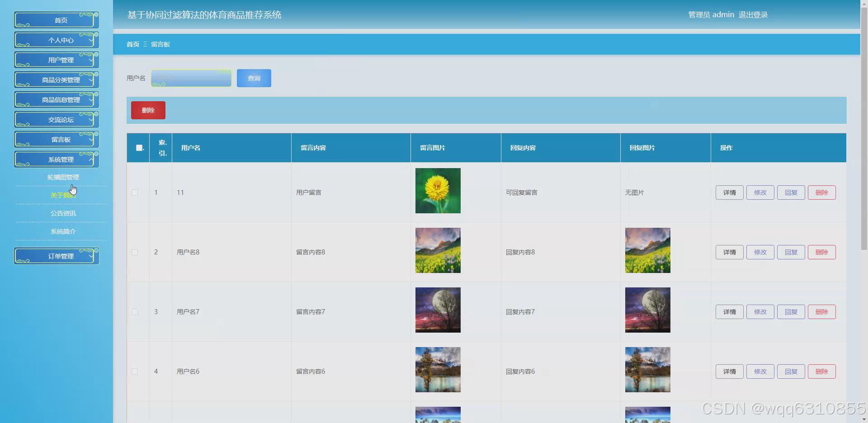
Task: Click 删除 for row user 11
Action: [822, 193]
